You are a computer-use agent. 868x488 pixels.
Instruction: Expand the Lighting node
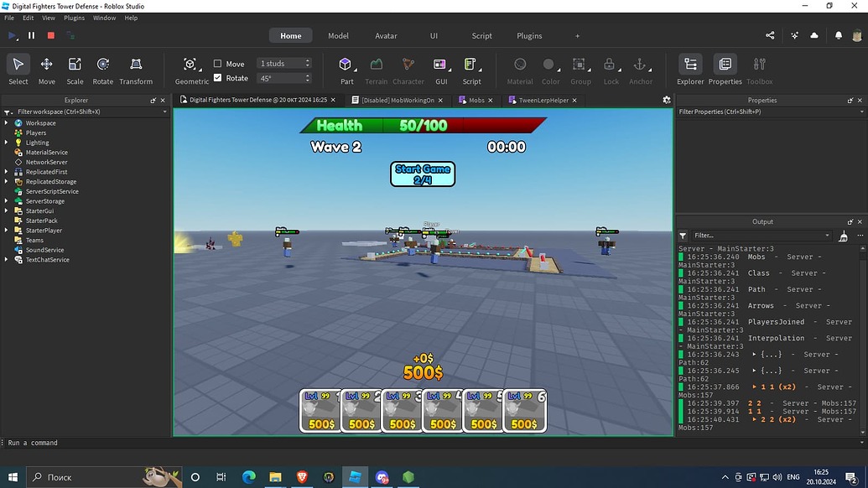tap(6, 143)
